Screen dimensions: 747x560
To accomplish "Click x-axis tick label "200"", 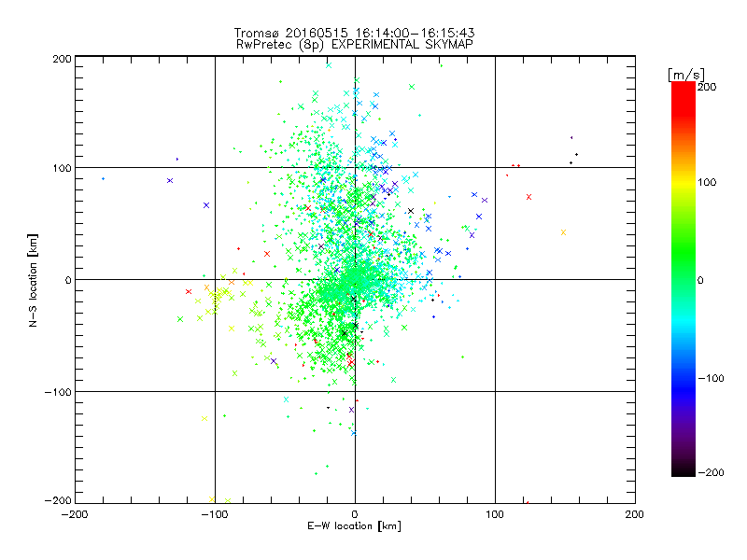I will pyautogui.click(x=635, y=514).
